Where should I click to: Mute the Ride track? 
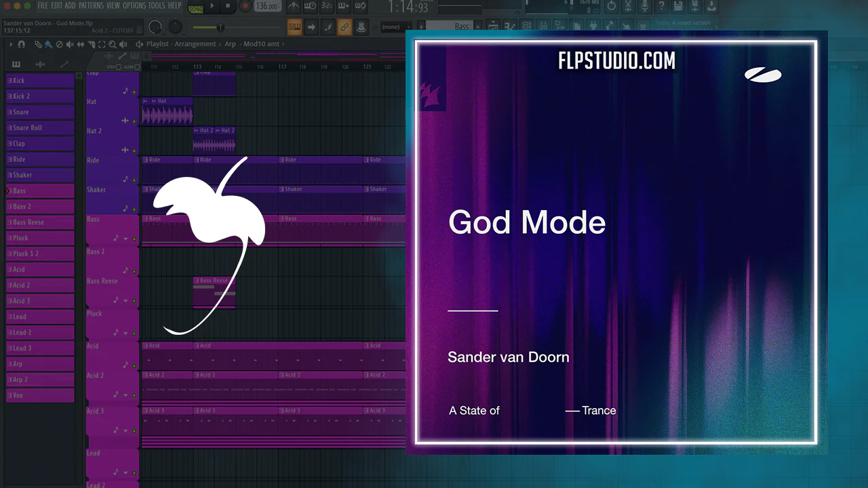(x=134, y=180)
